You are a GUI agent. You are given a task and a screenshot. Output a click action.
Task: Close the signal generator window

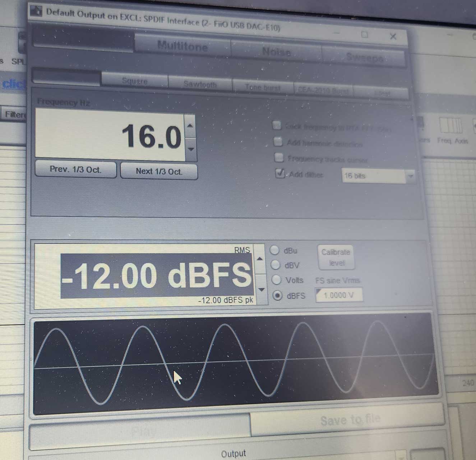click(393, 36)
